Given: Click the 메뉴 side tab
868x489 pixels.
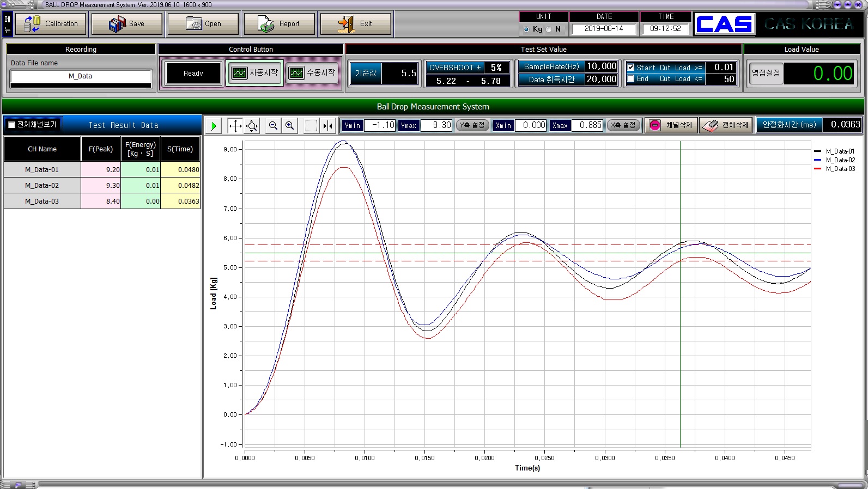Looking at the screenshot, I should [8, 25].
